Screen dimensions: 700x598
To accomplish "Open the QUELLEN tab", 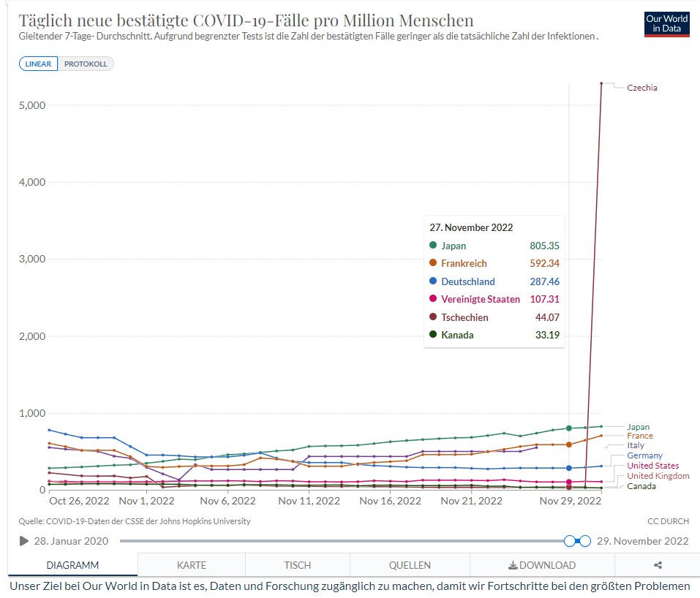I will click(410, 565).
